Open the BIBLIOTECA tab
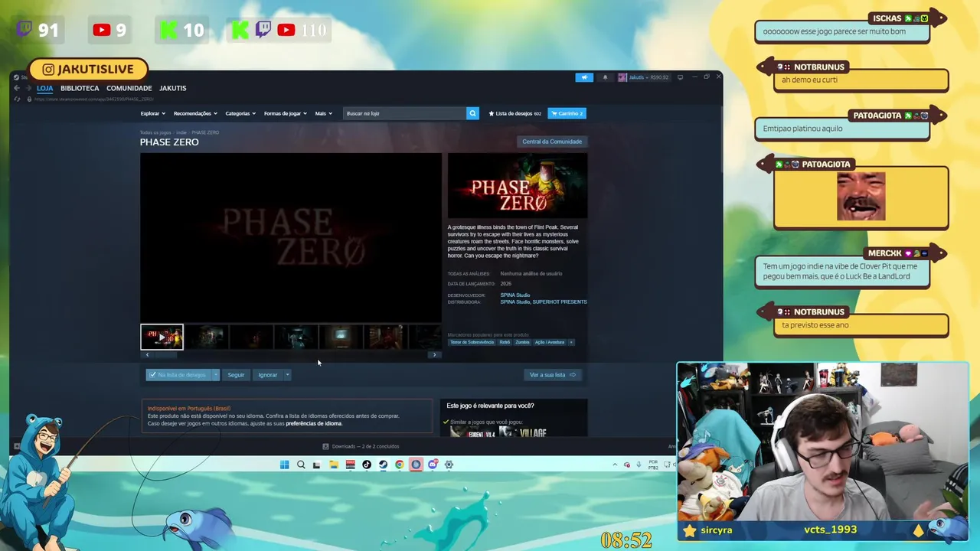 click(x=80, y=88)
